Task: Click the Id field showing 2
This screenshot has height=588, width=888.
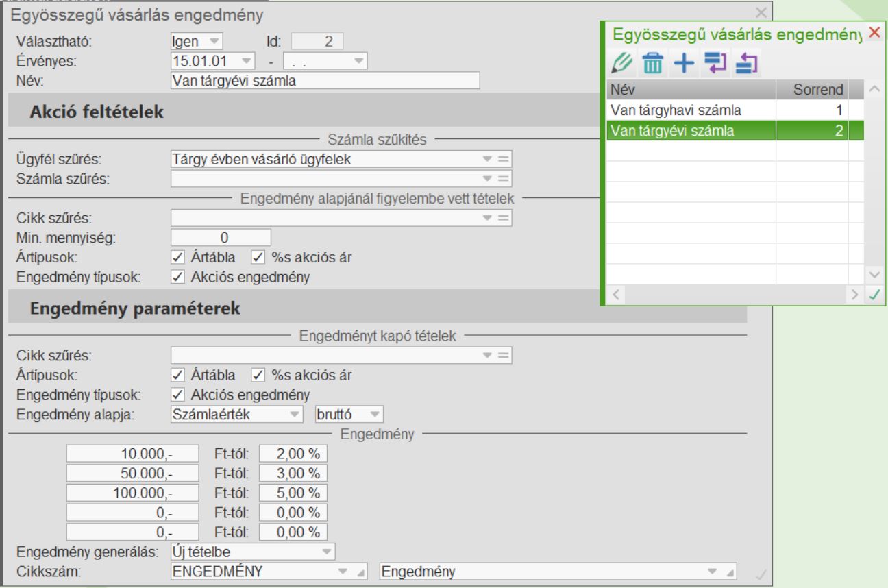Action: [318, 42]
